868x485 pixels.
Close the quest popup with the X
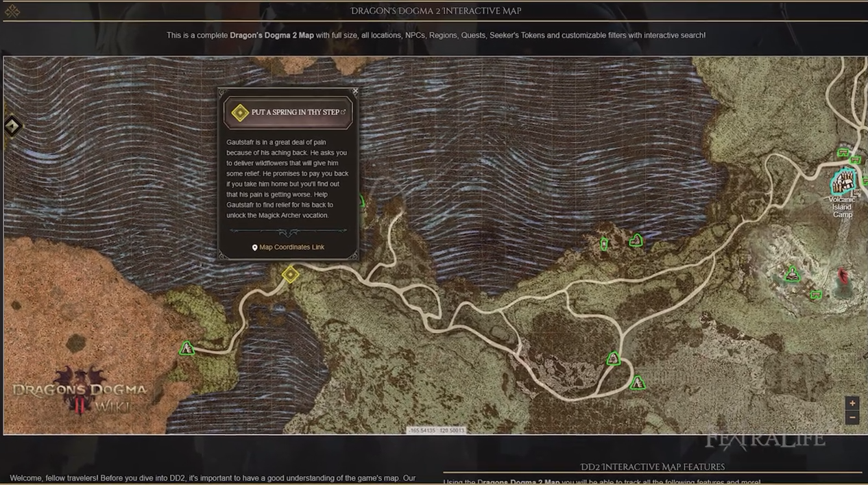pyautogui.click(x=354, y=91)
